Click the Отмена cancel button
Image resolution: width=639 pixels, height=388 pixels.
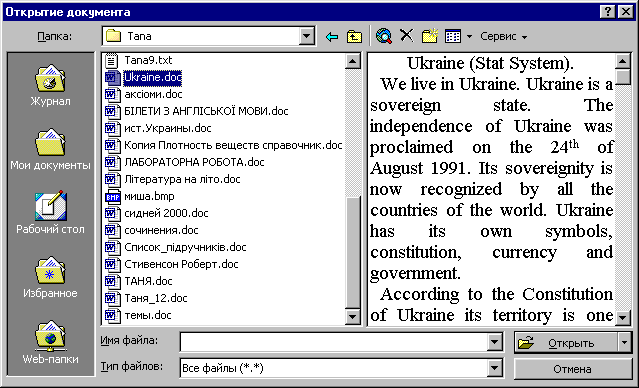(x=573, y=369)
